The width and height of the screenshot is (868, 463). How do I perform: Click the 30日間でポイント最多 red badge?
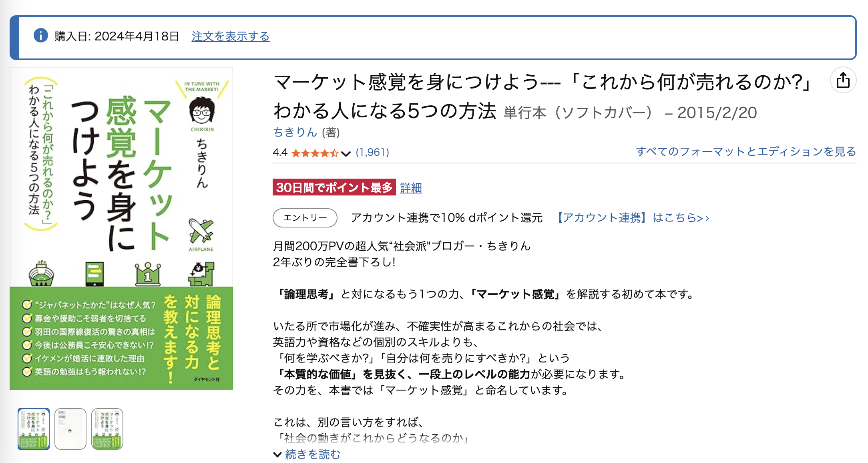click(x=334, y=187)
